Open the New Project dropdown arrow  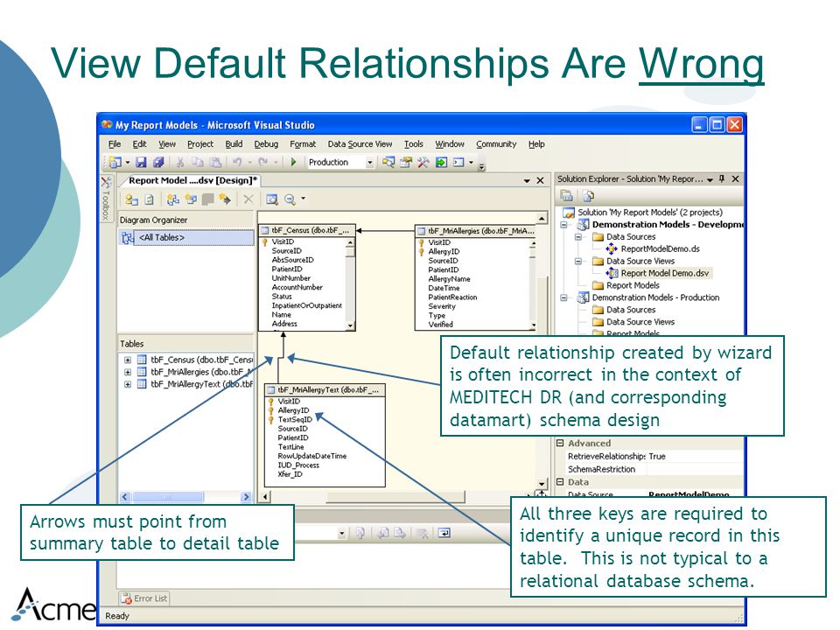coord(128,163)
